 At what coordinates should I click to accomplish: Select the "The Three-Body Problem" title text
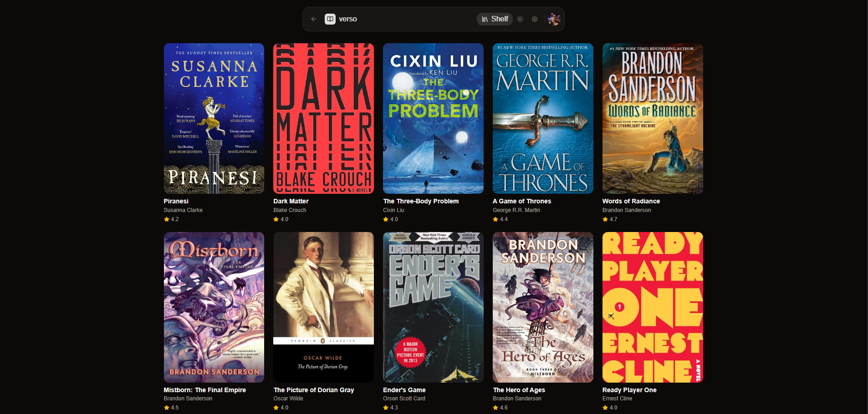pyautogui.click(x=421, y=201)
